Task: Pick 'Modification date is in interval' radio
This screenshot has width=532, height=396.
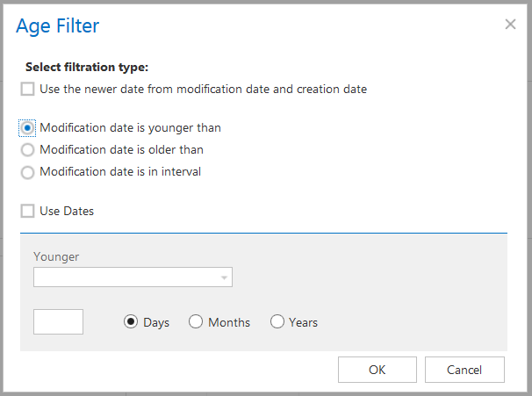Action: [x=28, y=172]
